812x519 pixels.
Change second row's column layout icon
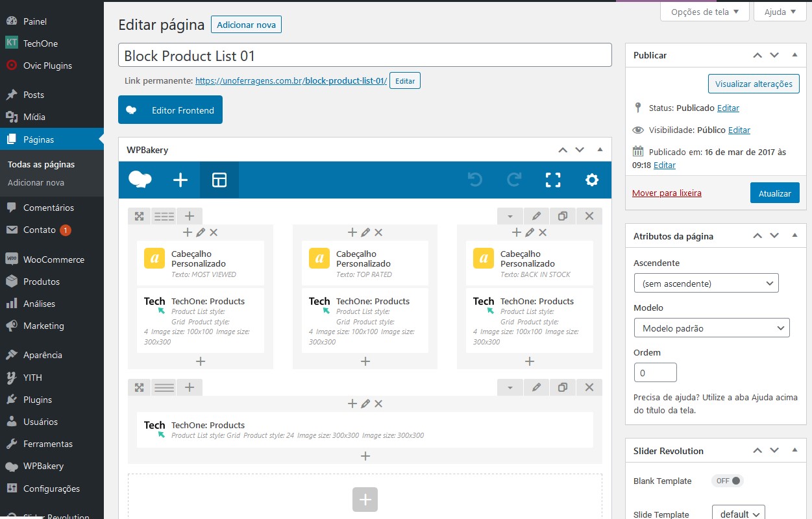(164, 387)
